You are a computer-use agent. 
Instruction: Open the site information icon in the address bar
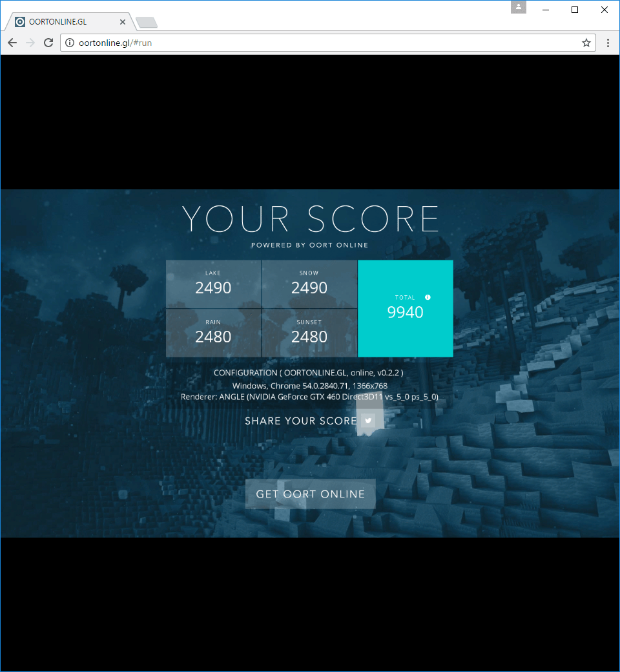(69, 43)
